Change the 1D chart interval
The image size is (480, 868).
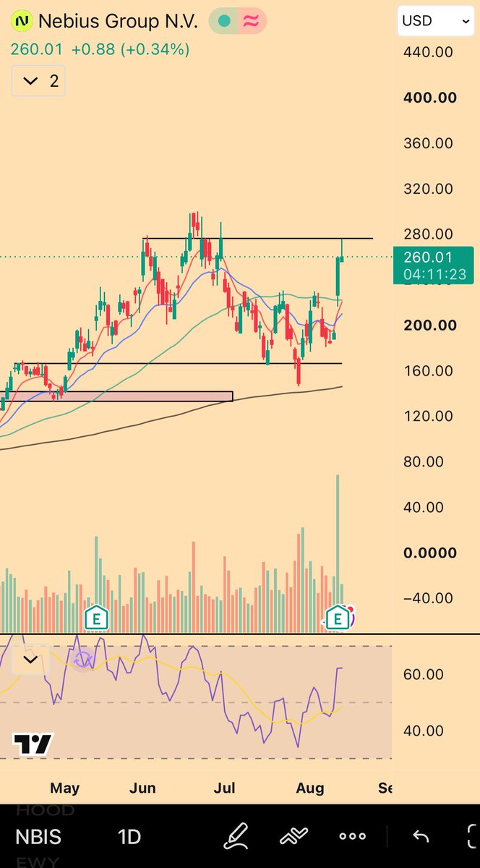tap(129, 837)
